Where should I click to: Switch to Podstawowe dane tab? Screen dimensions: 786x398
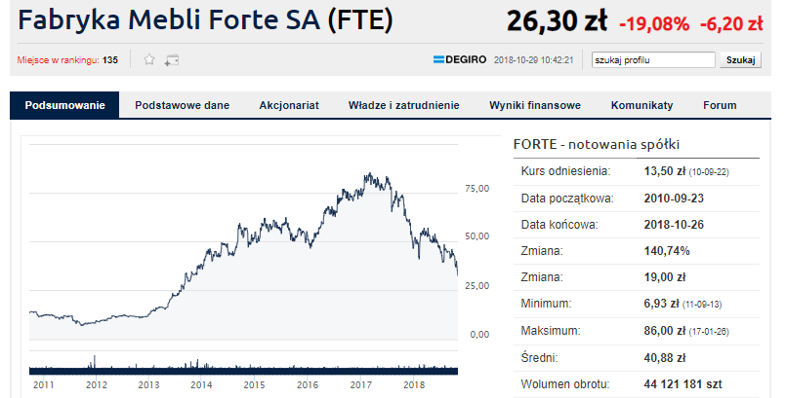(x=182, y=105)
